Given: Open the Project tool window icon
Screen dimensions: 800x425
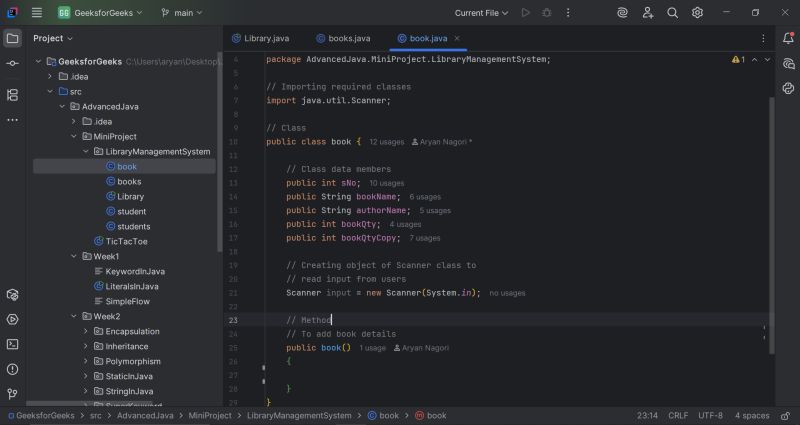Looking at the screenshot, I should coord(13,38).
